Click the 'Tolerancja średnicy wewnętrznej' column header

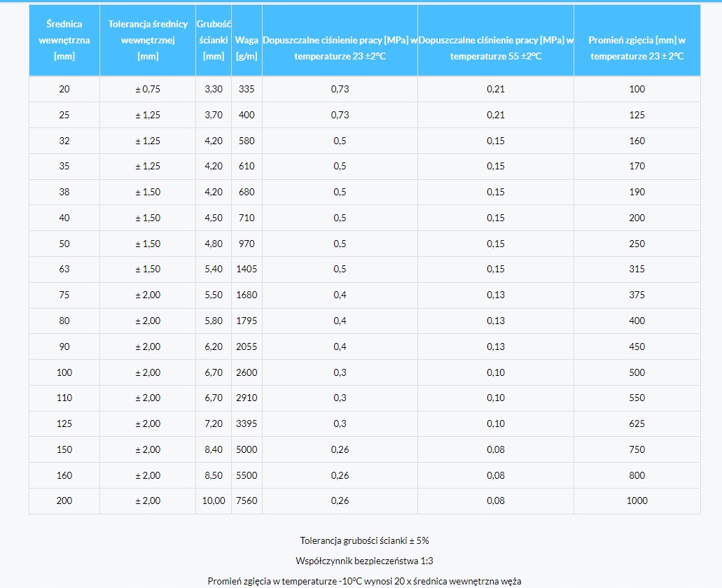148,40
